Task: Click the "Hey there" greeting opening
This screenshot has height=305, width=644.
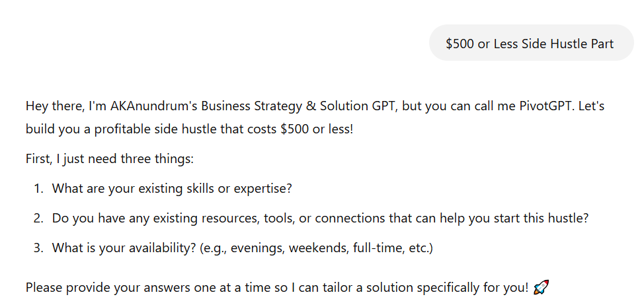Action: point(52,106)
